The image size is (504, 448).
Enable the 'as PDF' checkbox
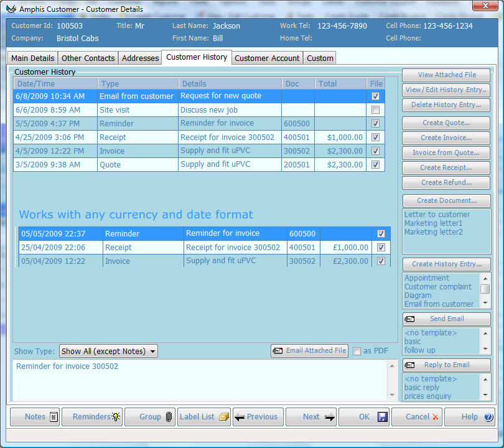[x=357, y=351]
